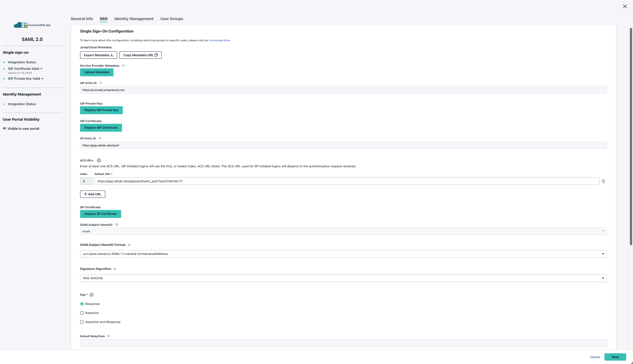Click the Custom SAML App logo
Viewport: 633px width, 364px height.
click(x=32, y=25)
